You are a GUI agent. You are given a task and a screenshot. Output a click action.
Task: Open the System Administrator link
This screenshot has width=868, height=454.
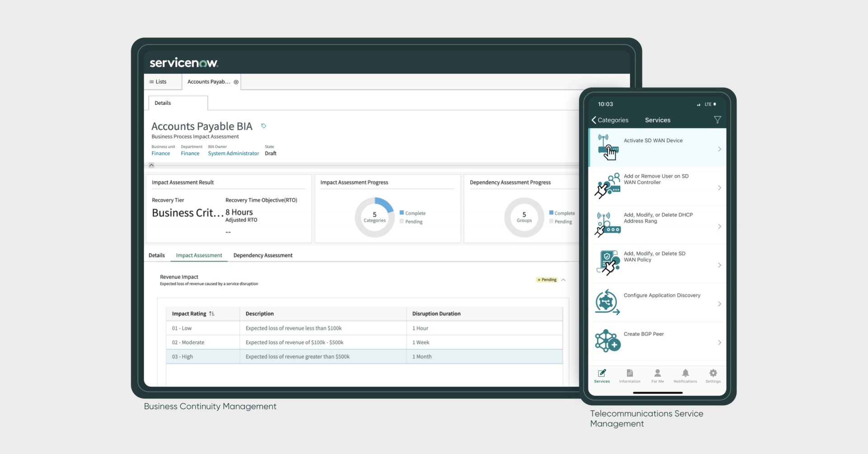click(x=233, y=154)
